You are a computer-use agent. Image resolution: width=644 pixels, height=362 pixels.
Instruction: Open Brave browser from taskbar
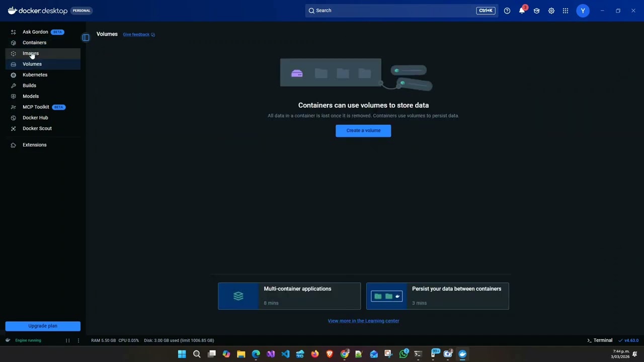(330, 354)
